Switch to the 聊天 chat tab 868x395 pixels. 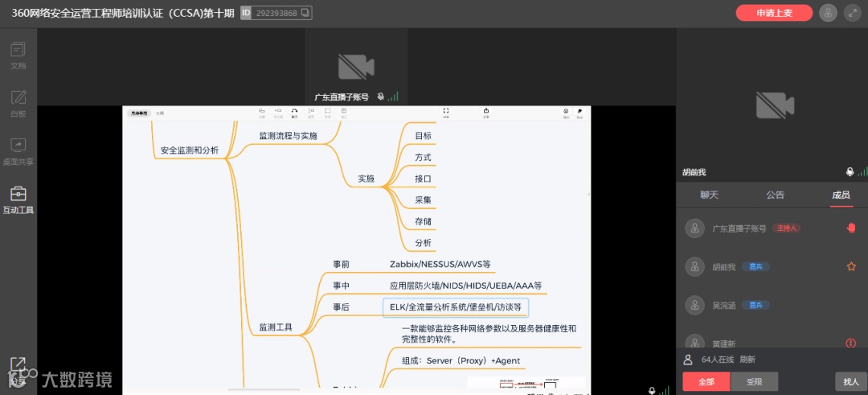[709, 195]
